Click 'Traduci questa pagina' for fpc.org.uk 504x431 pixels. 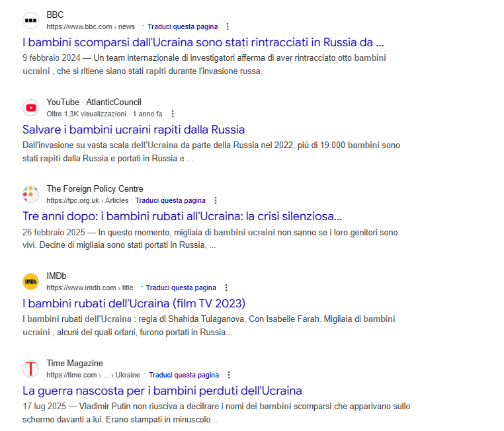coord(171,201)
